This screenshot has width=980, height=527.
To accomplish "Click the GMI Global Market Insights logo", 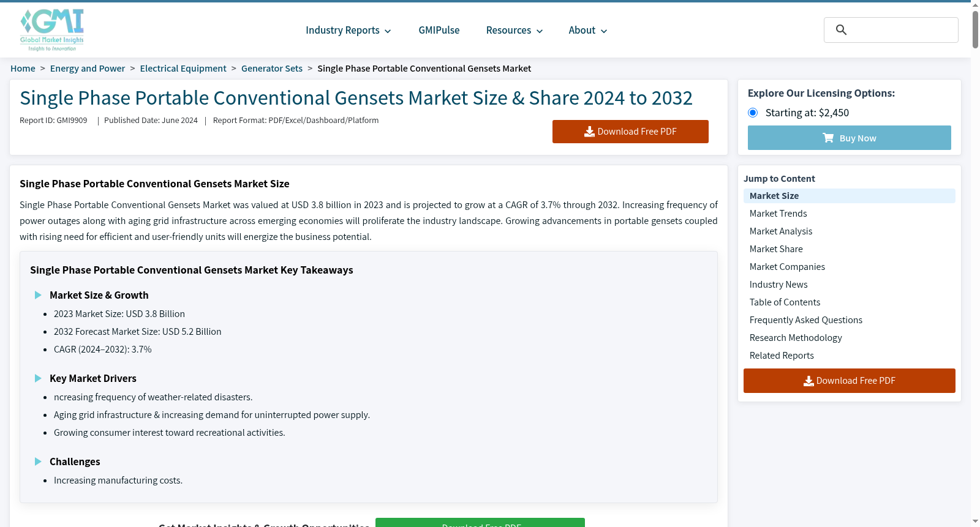I will click(x=52, y=30).
